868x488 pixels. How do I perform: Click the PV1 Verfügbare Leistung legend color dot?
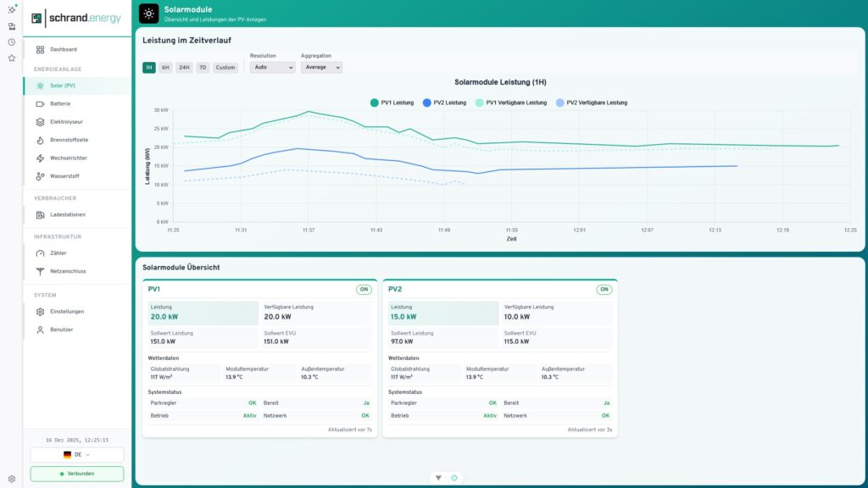click(480, 103)
